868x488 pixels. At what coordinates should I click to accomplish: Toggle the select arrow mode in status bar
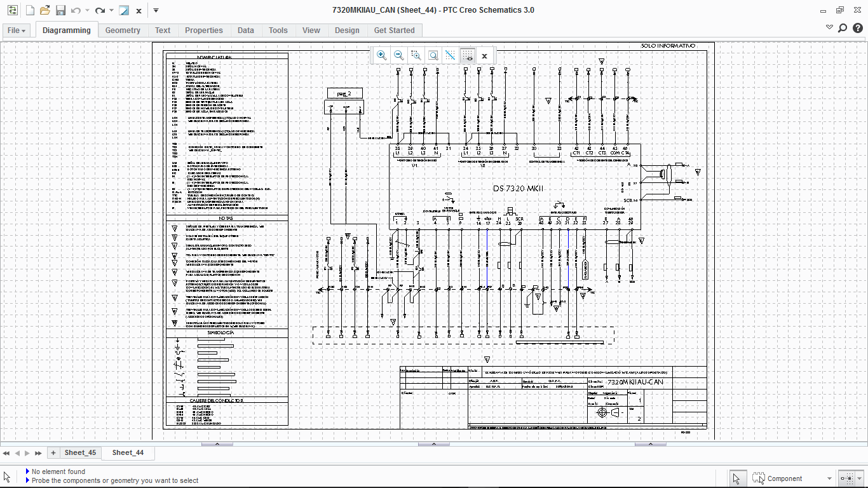pyautogui.click(x=736, y=478)
